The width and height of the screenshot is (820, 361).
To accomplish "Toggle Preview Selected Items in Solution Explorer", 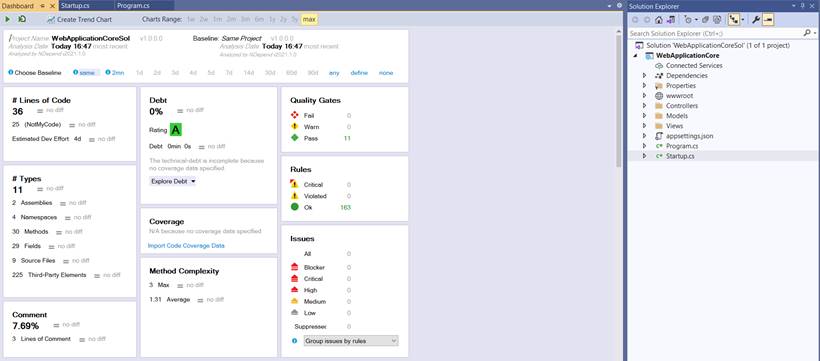I will pyautogui.click(x=768, y=20).
